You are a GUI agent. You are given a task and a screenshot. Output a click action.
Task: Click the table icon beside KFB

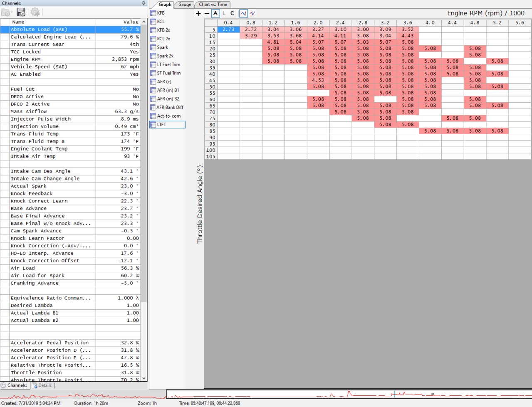click(153, 13)
